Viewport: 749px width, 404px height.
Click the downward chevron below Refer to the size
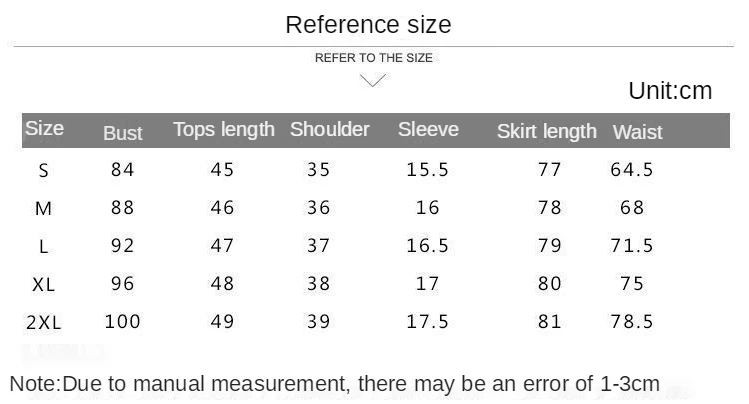point(373,80)
